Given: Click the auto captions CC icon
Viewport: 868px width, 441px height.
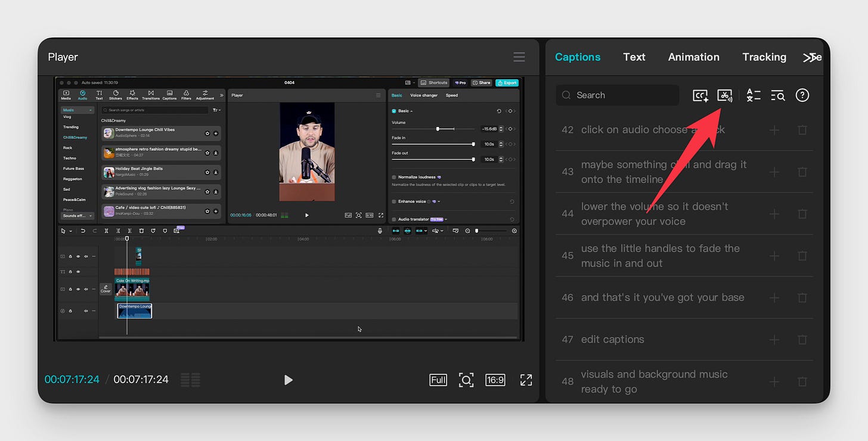Looking at the screenshot, I should (700, 95).
